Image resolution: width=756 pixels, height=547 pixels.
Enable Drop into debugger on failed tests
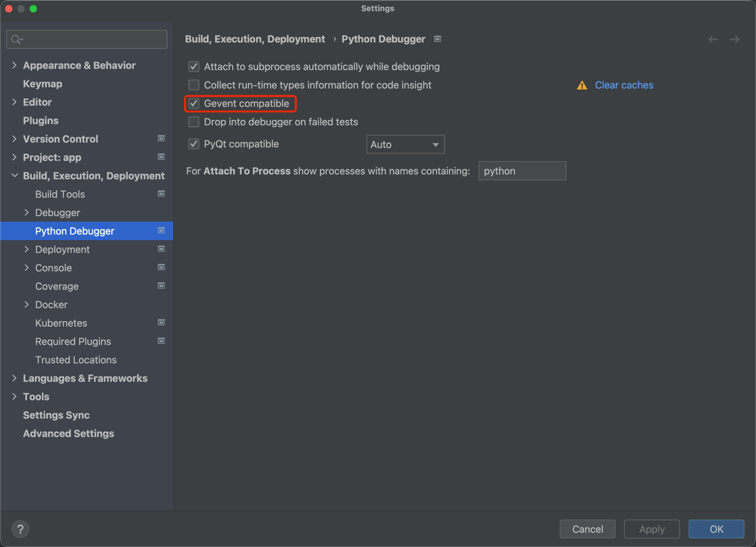[193, 122]
